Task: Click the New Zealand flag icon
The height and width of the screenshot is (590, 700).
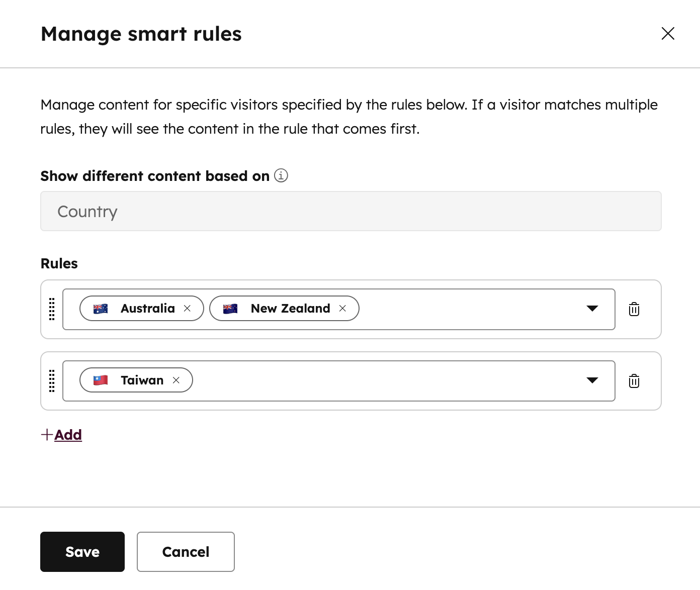Action: [x=230, y=308]
